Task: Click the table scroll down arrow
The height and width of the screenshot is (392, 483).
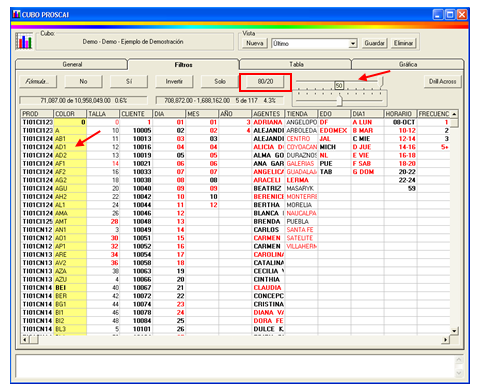Action: point(454,331)
